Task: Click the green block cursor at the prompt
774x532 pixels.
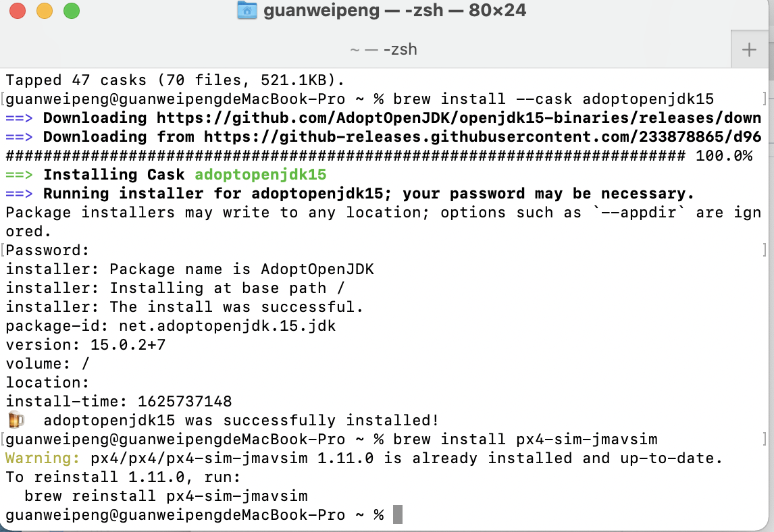Action: tap(396, 514)
